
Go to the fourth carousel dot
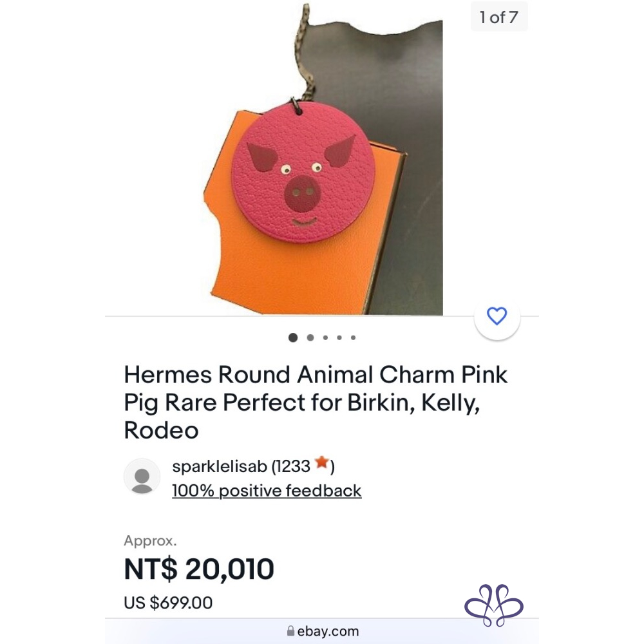(339, 337)
